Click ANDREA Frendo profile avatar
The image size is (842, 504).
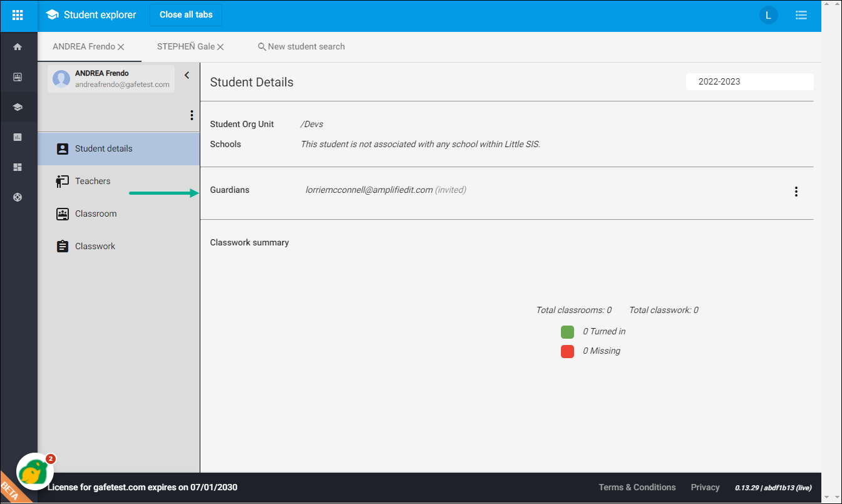(x=61, y=79)
